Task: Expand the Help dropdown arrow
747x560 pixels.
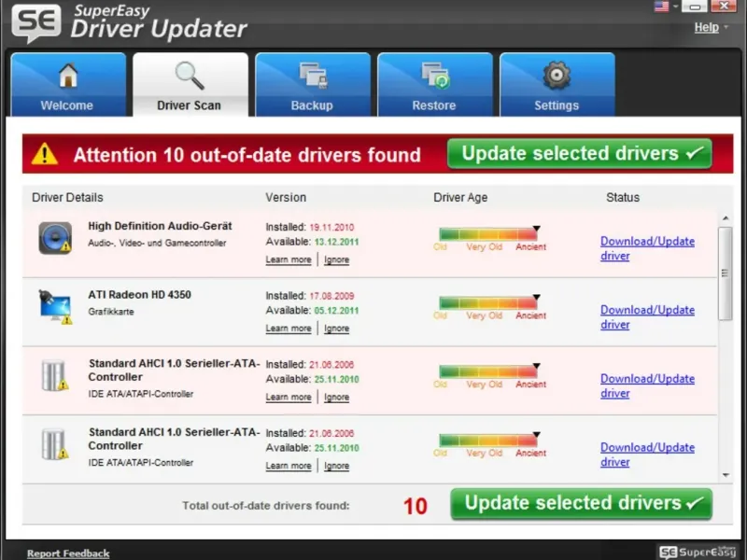Action: [726, 27]
